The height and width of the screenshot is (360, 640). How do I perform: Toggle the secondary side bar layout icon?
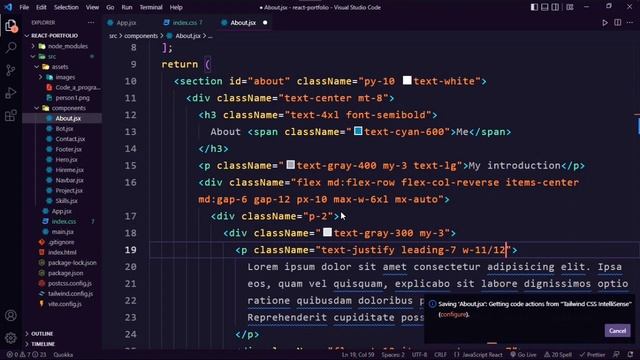(556, 7)
